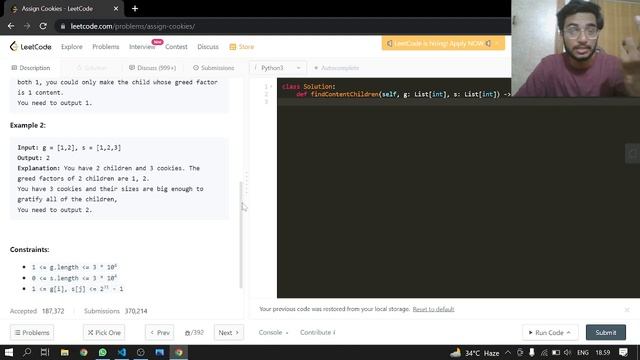
Task: Open the LeetCode logo home link
Action: tap(31, 47)
